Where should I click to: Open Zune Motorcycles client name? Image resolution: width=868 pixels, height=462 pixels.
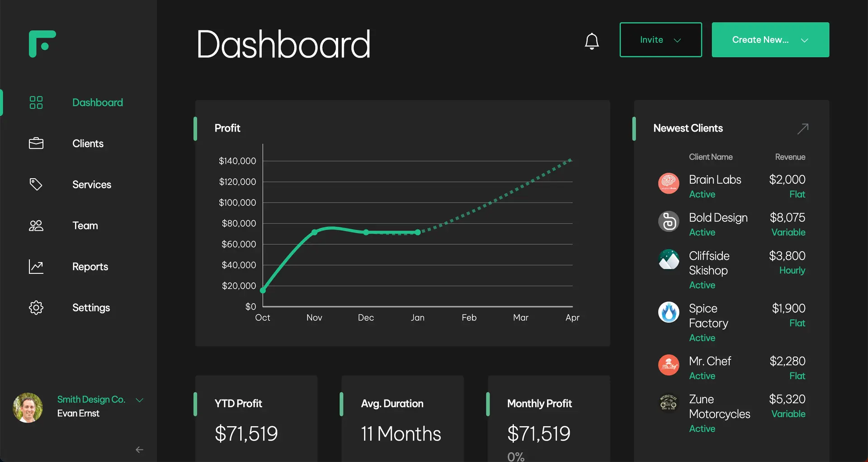[x=719, y=406]
